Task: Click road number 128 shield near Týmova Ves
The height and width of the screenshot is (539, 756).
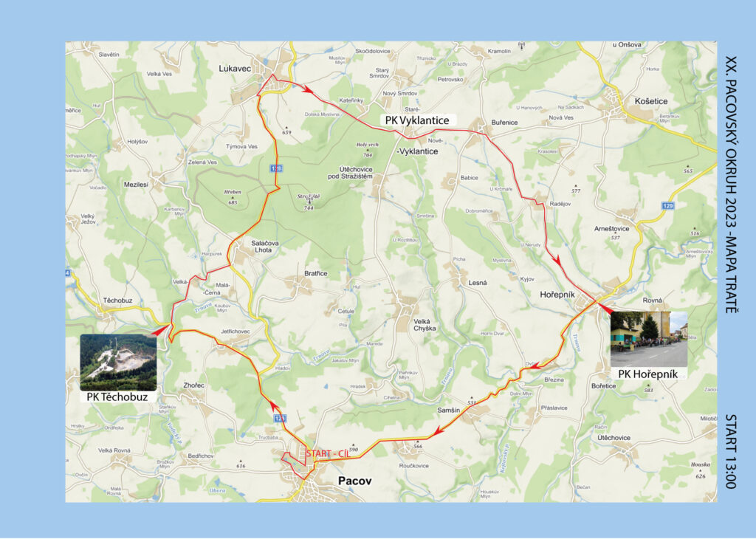Action: coord(276,169)
